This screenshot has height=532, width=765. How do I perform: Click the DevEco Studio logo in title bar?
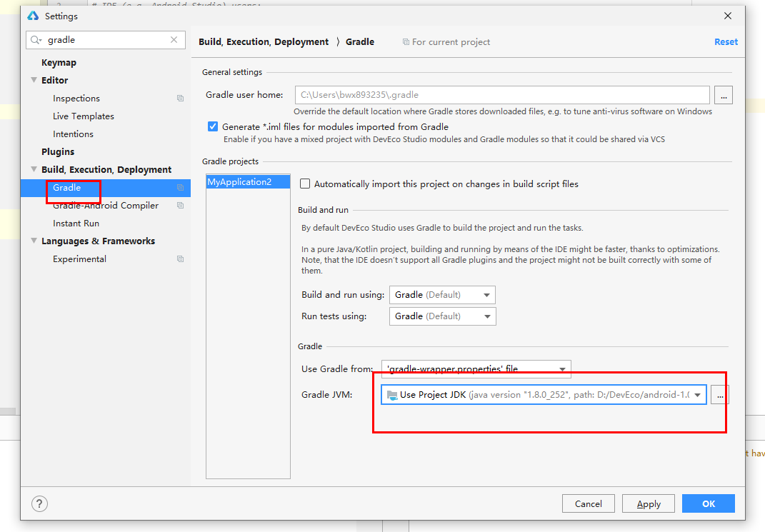(x=33, y=16)
